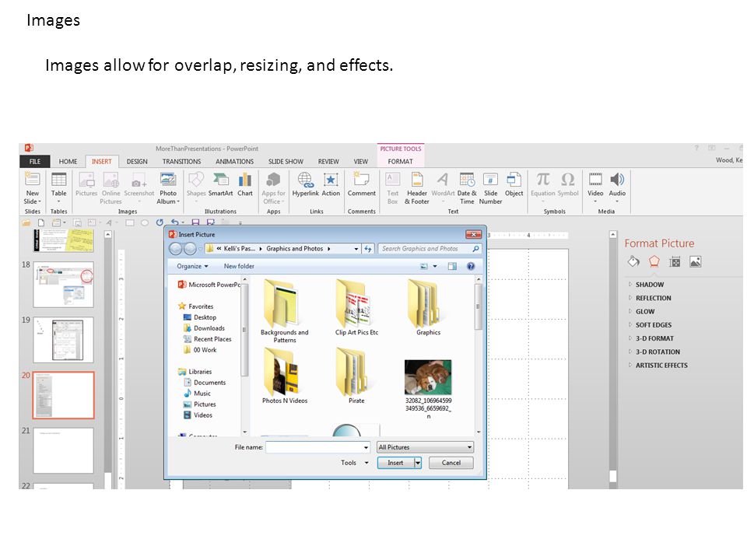Expand the SOFT EDGES section
747x560 pixels.
point(630,325)
